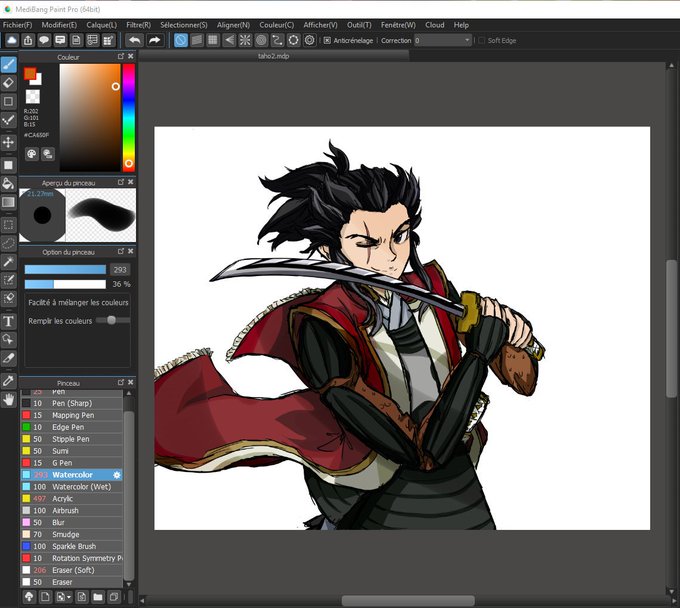680x608 pixels.
Task: Open the Fichier(F) menu
Action: (18, 25)
